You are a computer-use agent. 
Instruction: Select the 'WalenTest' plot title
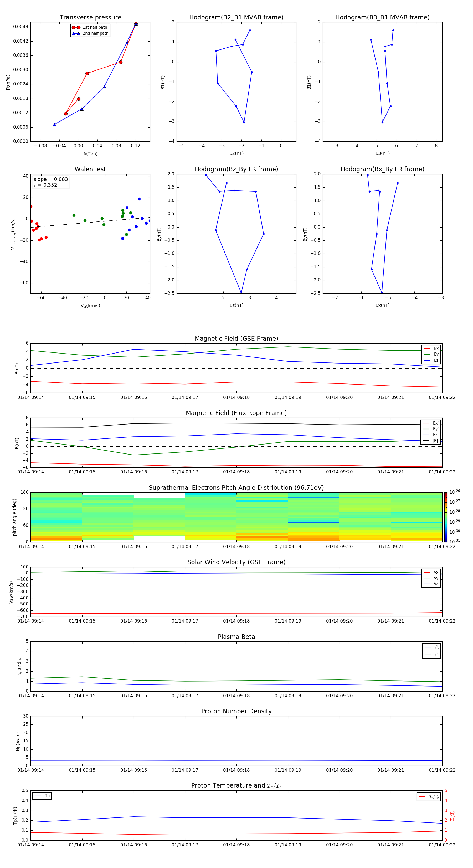tap(90, 169)
